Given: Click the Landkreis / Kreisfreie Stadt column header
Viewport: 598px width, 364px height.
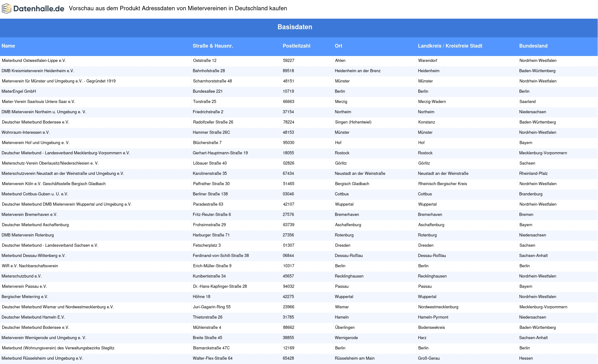Looking at the screenshot, I should [450, 46].
